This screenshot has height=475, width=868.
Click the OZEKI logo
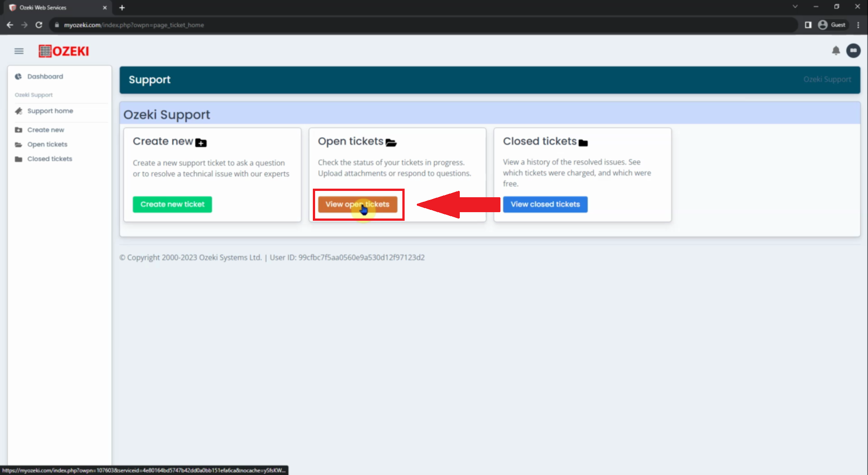coord(64,51)
